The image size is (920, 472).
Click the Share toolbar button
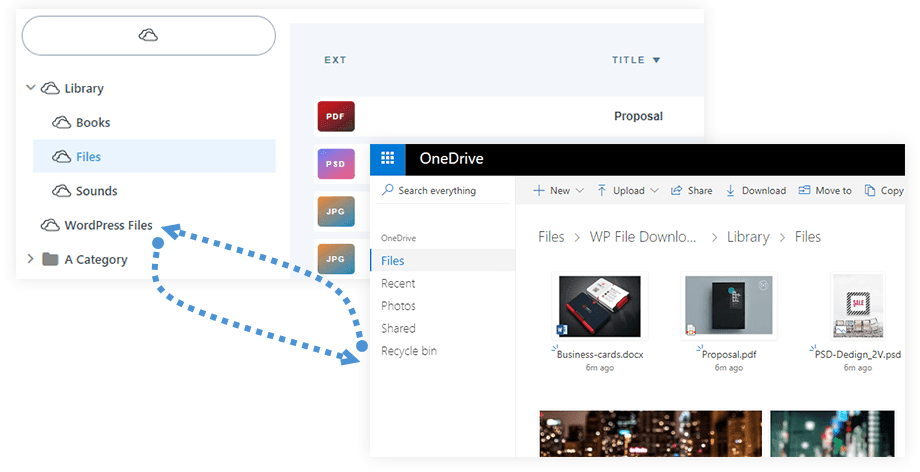(x=691, y=190)
